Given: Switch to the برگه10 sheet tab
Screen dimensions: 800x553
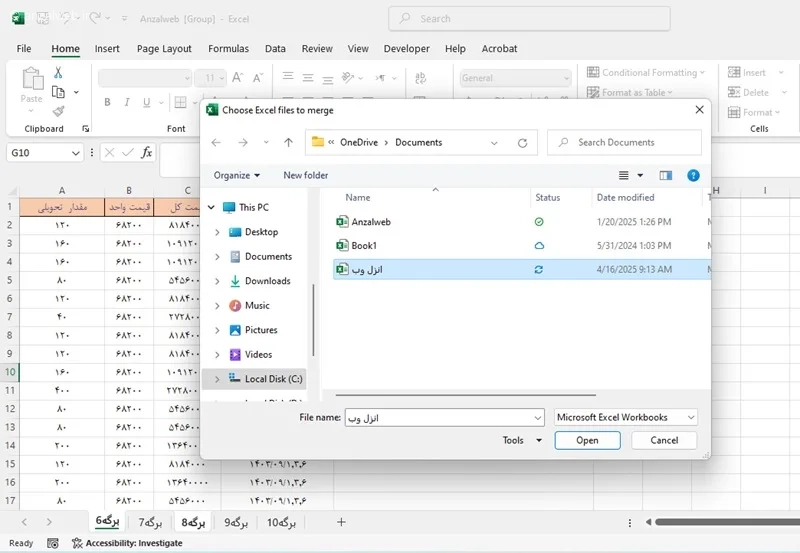Looking at the screenshot, I should (281, 522).
